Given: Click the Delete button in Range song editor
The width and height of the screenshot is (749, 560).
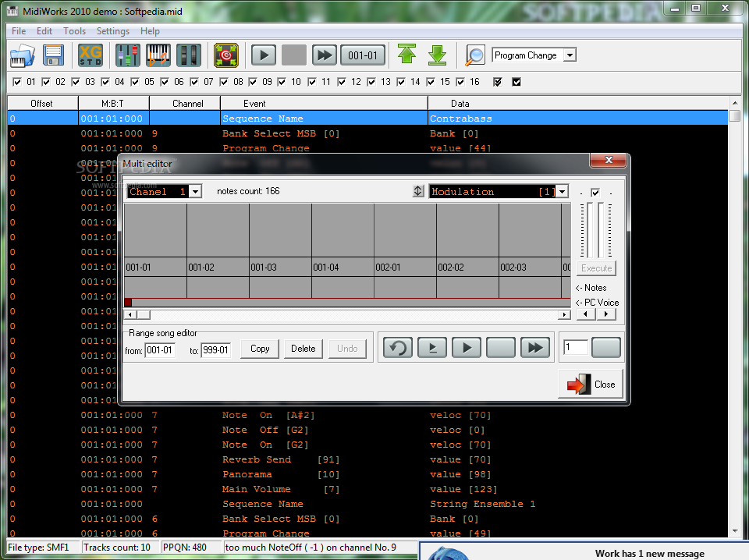Looking at the screenshot, I should [x=304, y=349].
